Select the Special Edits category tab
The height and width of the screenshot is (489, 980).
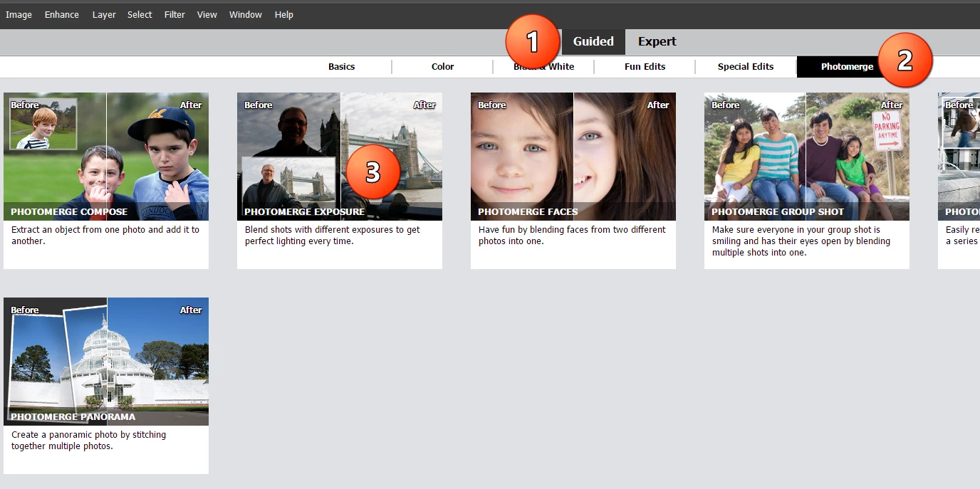[x=746, y=66]
